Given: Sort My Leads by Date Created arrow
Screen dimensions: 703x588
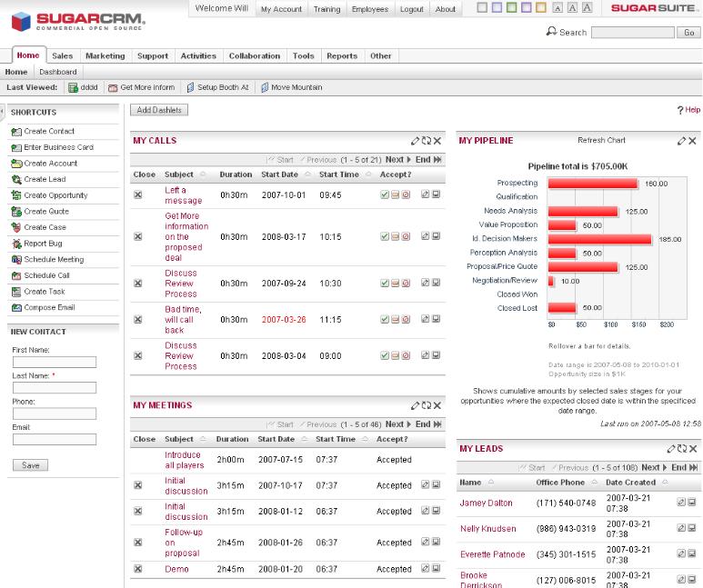Looking at the screenshot, I should coord(665,483).
